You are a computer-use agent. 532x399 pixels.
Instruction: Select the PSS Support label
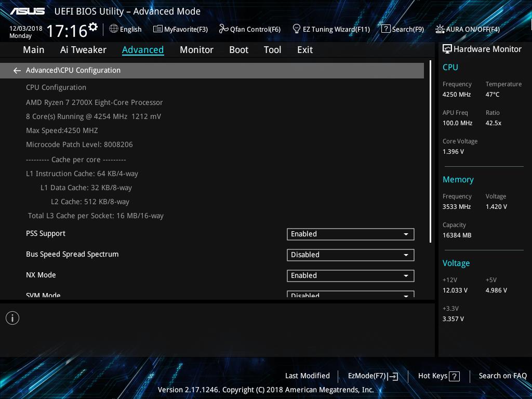pyautogui.click(x=46, y=233)
